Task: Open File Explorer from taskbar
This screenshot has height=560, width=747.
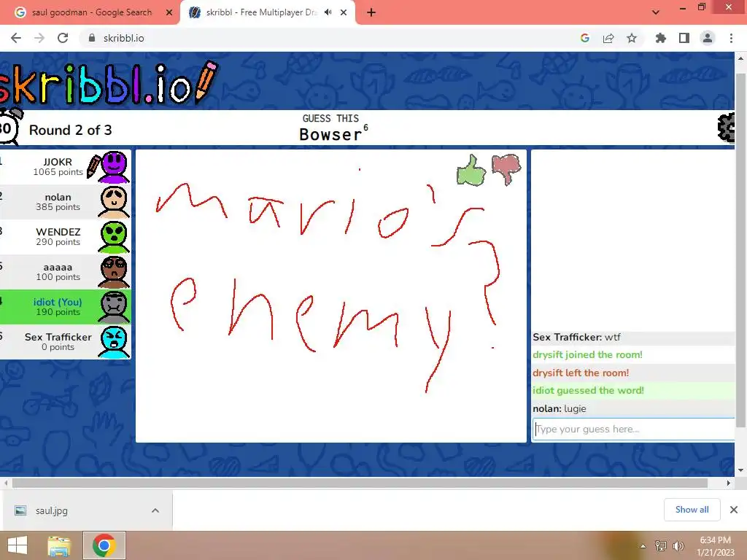Action: (x=59, y=545)
